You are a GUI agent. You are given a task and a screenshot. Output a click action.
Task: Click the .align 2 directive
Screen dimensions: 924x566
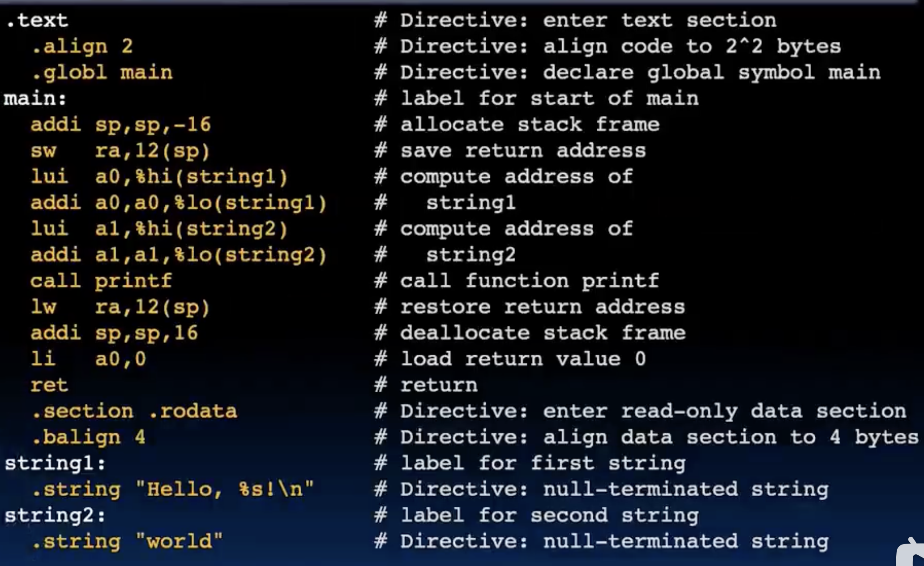pyautogui.click(x=82, y=47)
